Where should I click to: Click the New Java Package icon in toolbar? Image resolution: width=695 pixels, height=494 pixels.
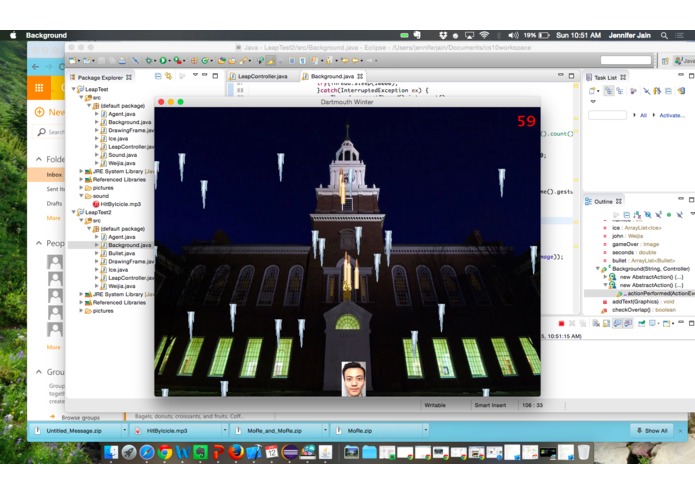[x=194, y=60]
